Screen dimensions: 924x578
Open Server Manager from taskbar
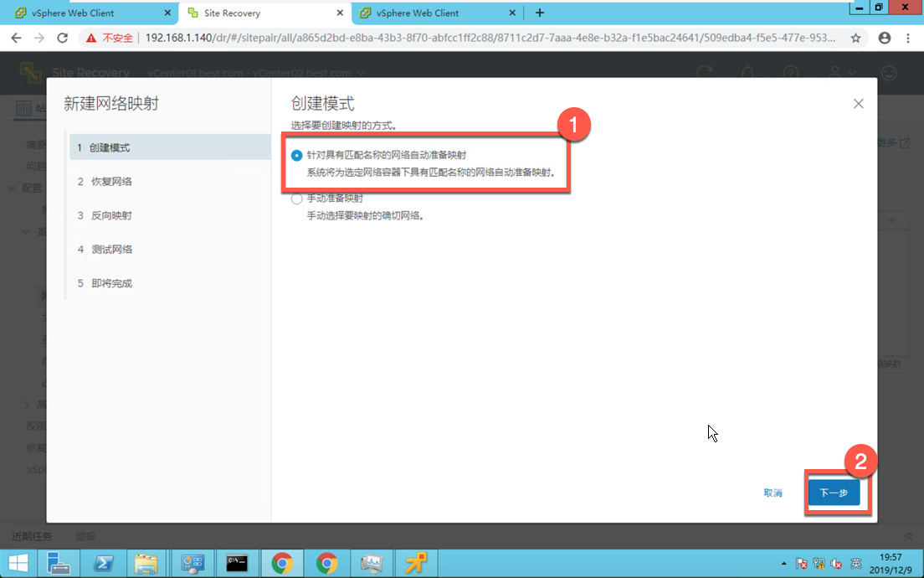point(59,563)
